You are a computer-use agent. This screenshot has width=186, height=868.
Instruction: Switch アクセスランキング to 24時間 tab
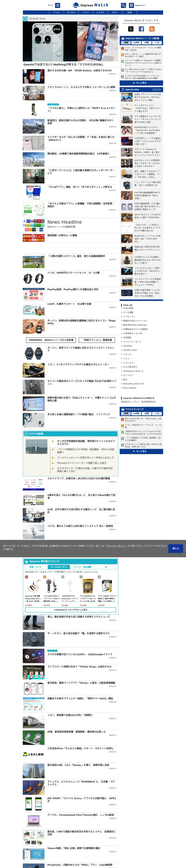(136, 413)
